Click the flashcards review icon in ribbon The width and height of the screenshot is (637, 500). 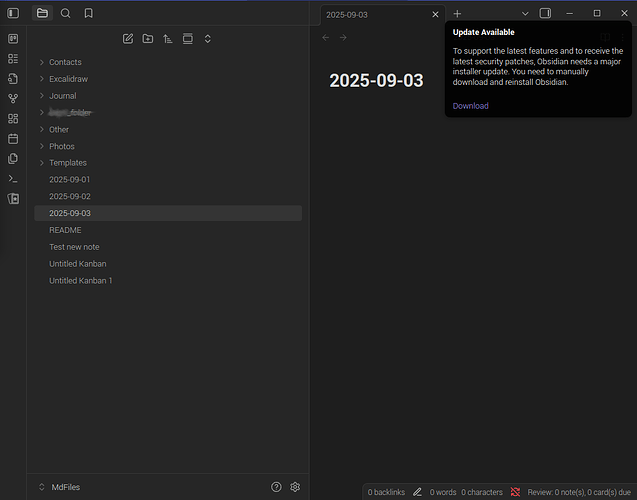[x=13, y=199]
